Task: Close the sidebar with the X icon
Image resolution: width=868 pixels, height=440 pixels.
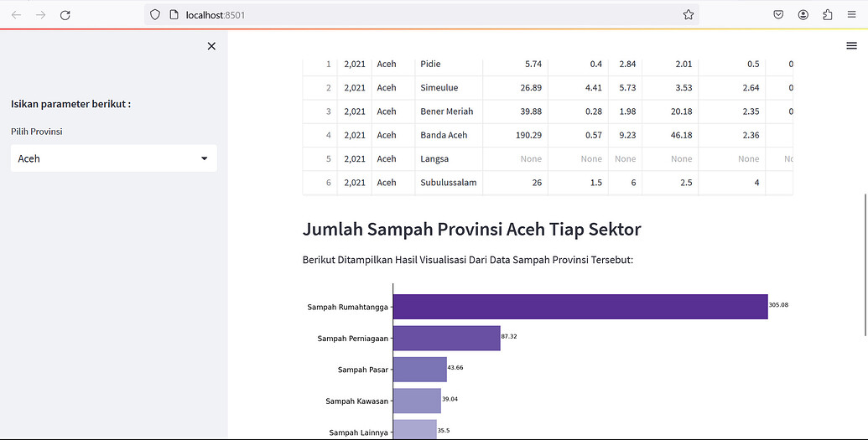Action: click(x=211, y=46)
